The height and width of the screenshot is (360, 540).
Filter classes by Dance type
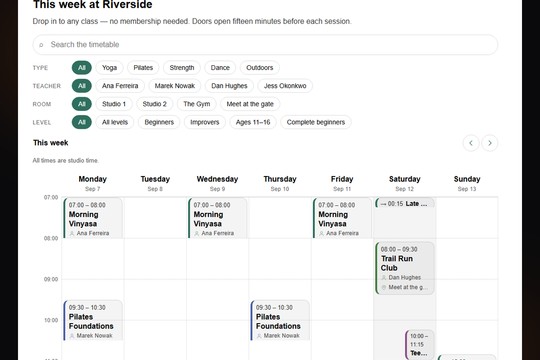pyautogui.click(x=220, y=68)
